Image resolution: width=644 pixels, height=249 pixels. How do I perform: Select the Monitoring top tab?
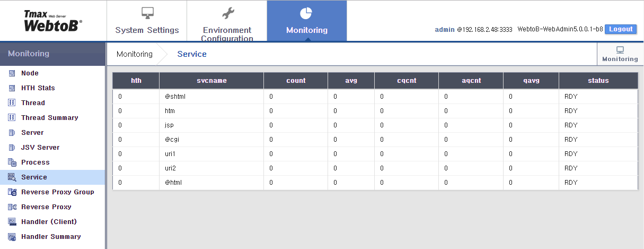[307, 21]
